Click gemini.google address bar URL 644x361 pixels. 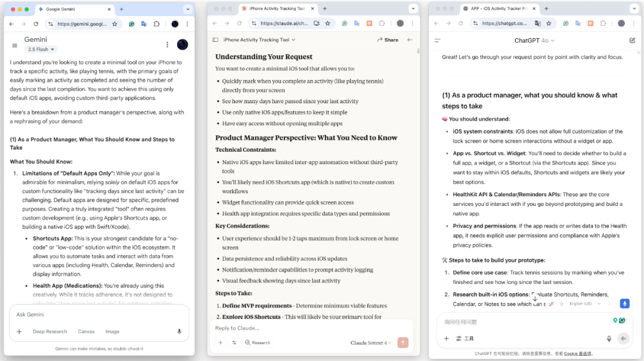point(82,24)
